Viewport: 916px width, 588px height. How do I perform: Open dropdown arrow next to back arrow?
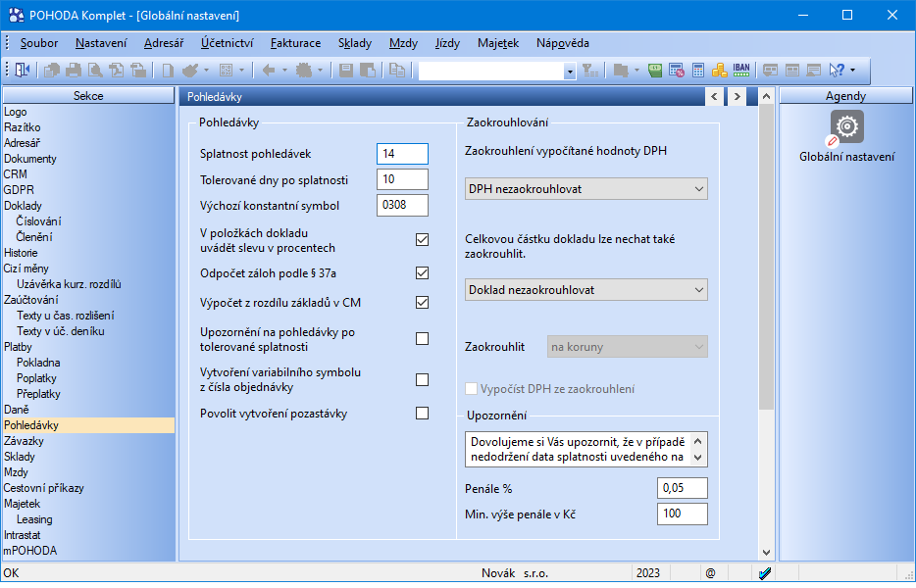[x=284, y=71]
